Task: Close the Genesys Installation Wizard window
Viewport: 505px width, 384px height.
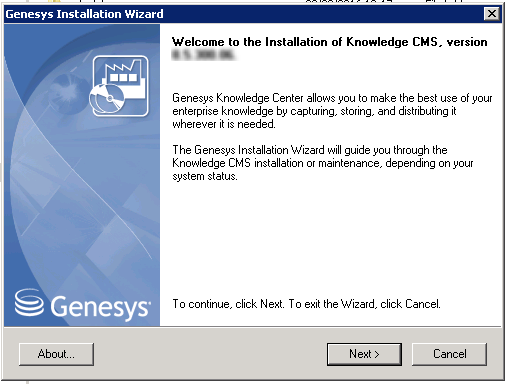Action: pos(492,14)
